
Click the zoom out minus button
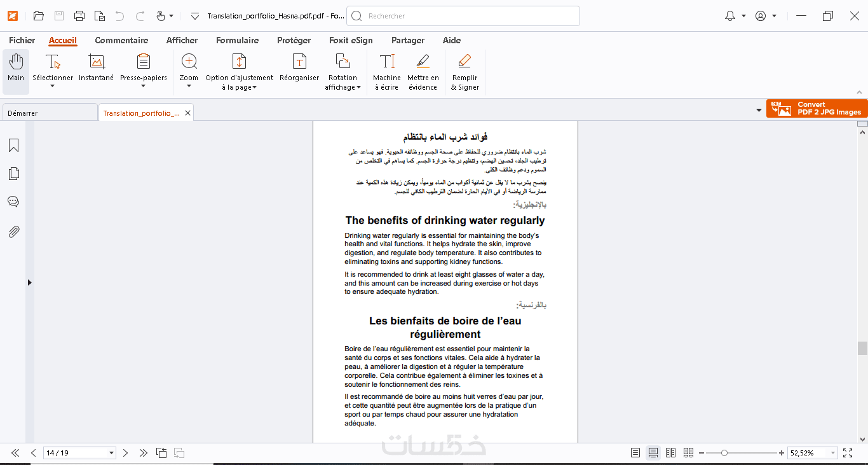(702, 453)
